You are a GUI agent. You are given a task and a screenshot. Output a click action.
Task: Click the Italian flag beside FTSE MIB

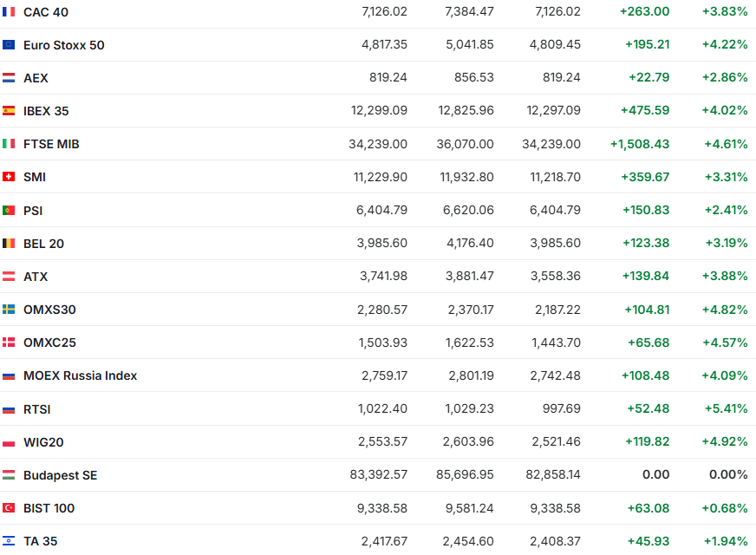click(9, 144)
